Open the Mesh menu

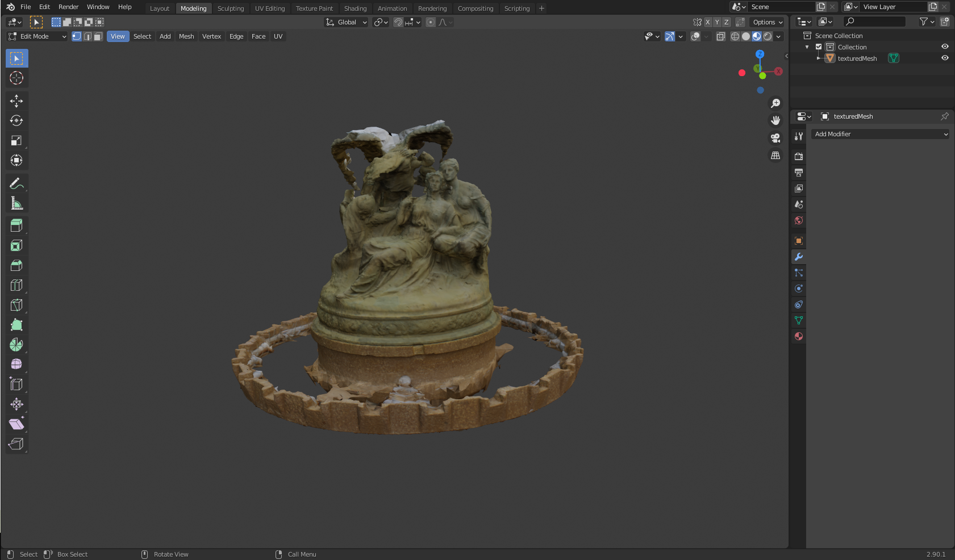click(186, 36)
